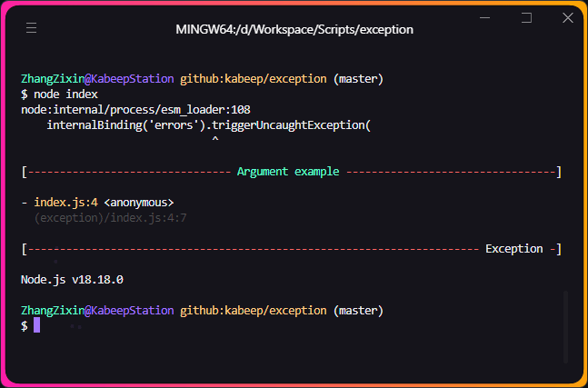Open the hamburger menu icon
Viewport: 588px width, 388px height.
pyautogui.click(x=31, y=28)
